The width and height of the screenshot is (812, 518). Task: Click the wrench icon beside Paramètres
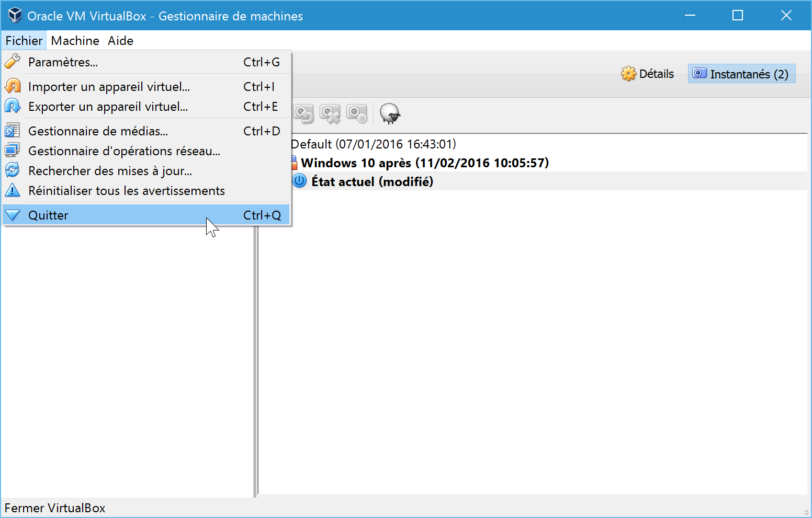pyautogui.click(x=13, y=62)
